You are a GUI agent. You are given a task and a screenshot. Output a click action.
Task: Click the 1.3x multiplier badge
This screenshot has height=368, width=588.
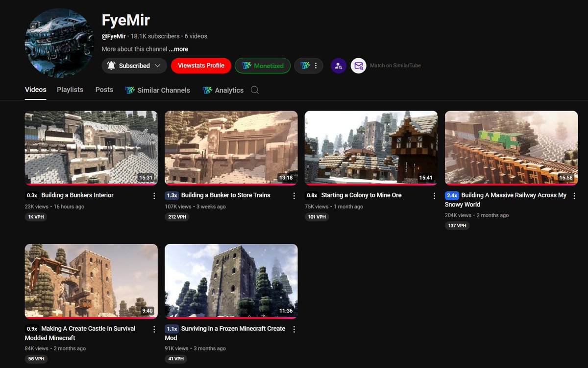172,195
